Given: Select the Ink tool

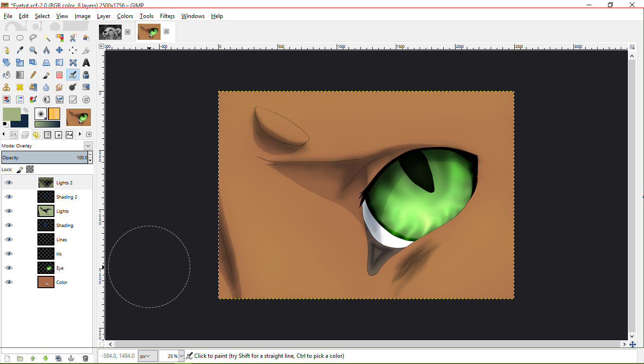Looking at the screenshot, I should [86, 75].
